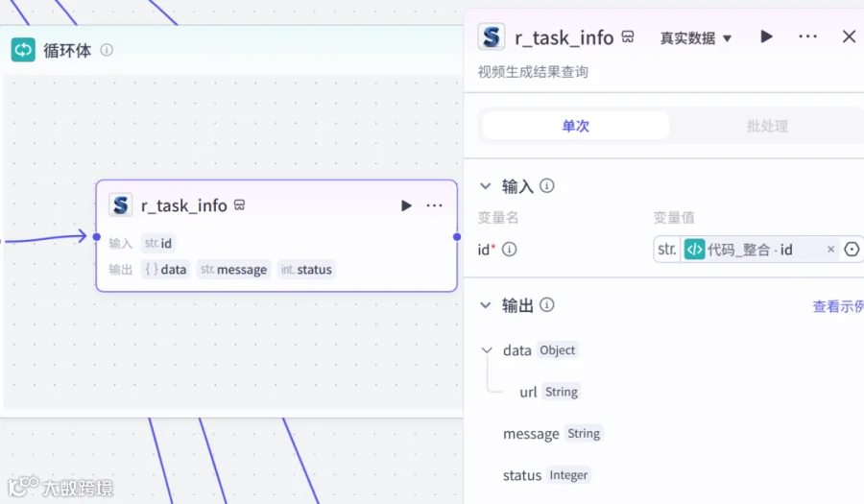Collapse the 输入 section

(486, 186)
